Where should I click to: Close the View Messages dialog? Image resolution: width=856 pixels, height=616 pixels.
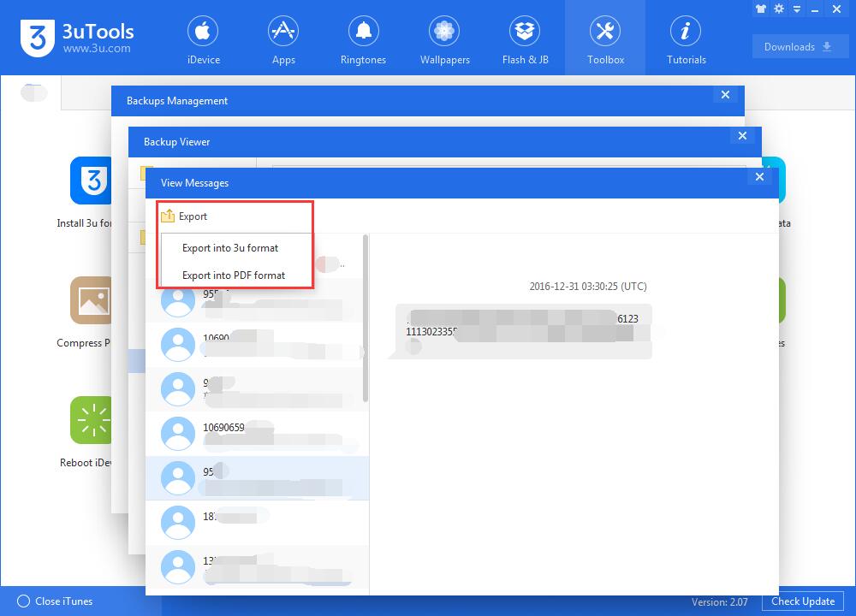(759, 177)
